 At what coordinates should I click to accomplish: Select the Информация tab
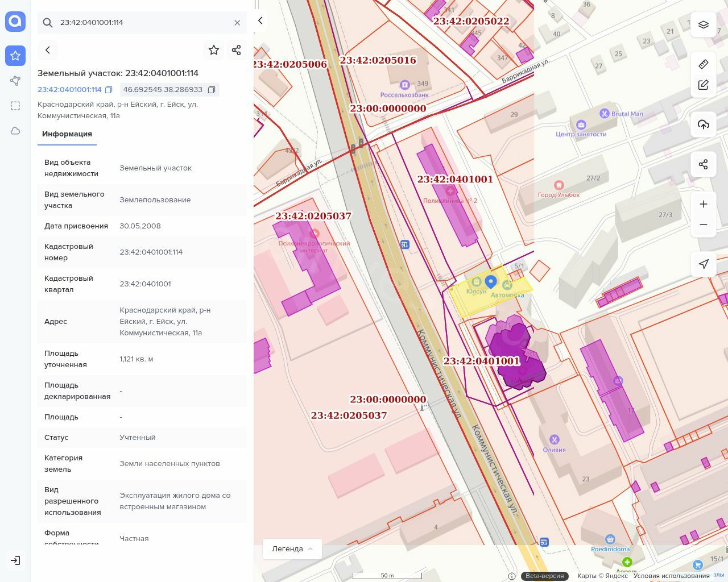(x=67, y=134)
